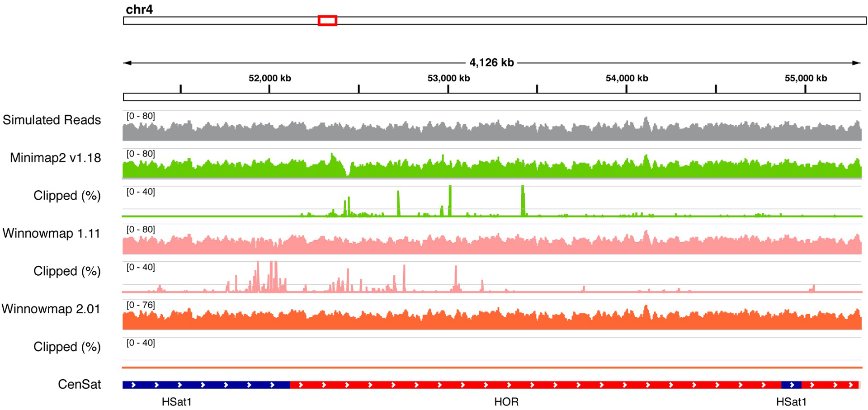868x410 pixels.
Task: Click the red region box on chr4 ideogram
Action: [x=327, y=20]
